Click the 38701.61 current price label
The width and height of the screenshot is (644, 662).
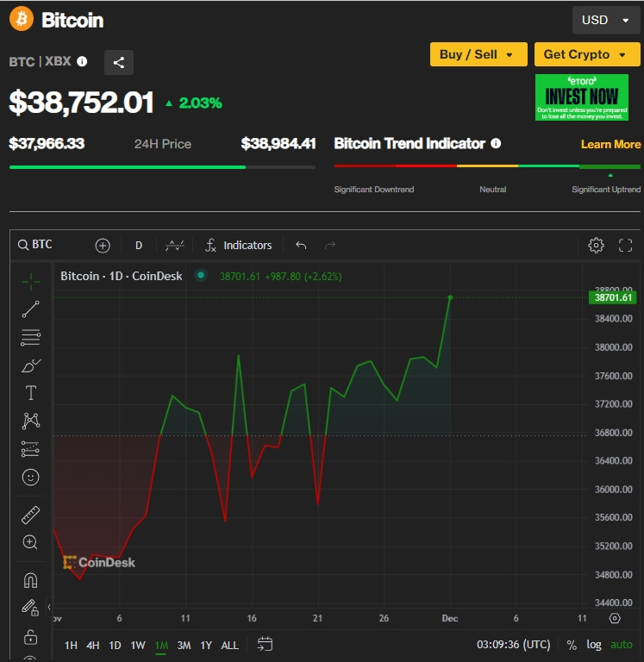click(x=613, y=297)
